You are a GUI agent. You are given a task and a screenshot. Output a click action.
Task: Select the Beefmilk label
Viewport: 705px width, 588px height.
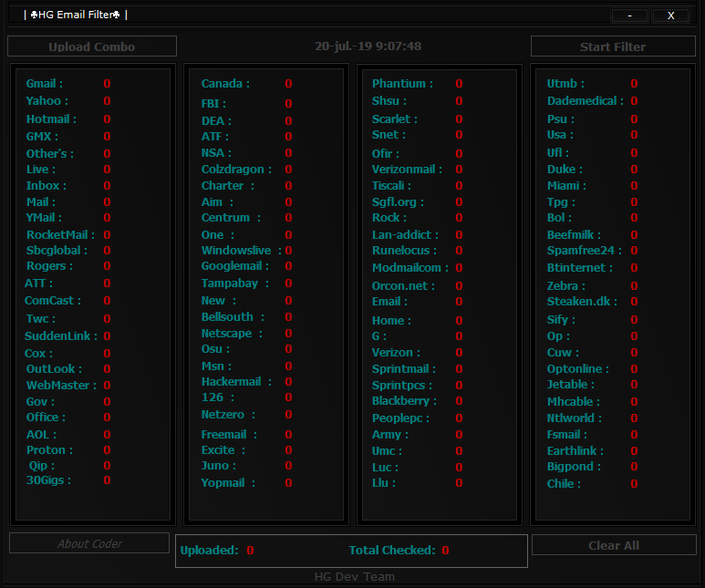pos(574,234)
